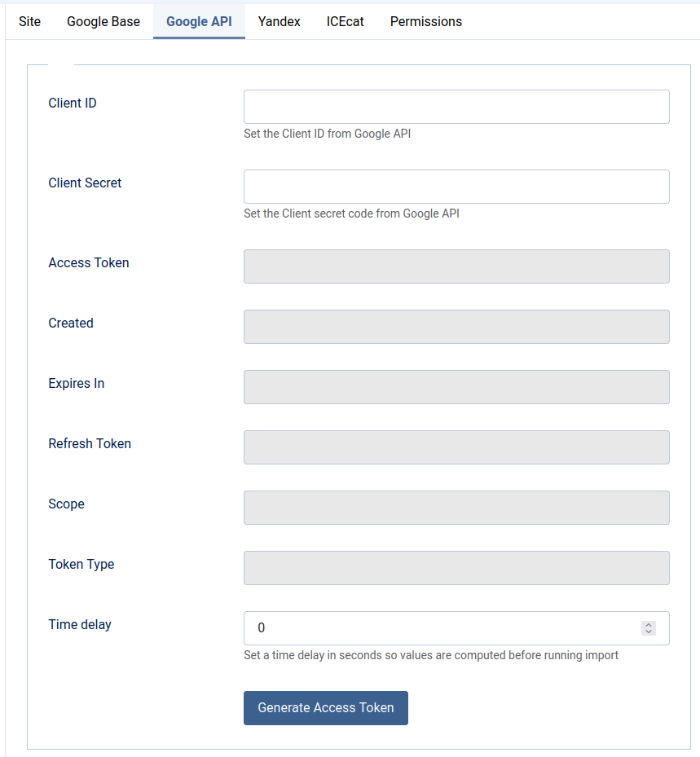The width and height of the screenshot is (700, 757).
Task: Click the Time delay label
Action: [x=80, y=624]
